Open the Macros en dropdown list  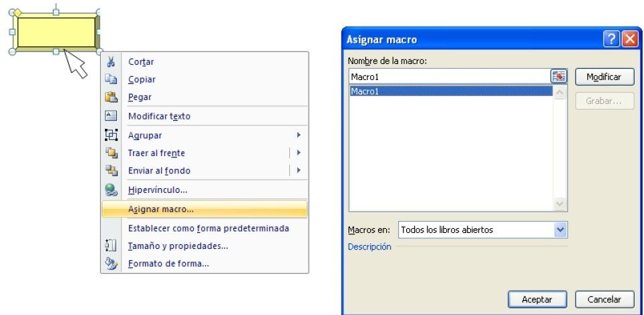click(560, 230)
